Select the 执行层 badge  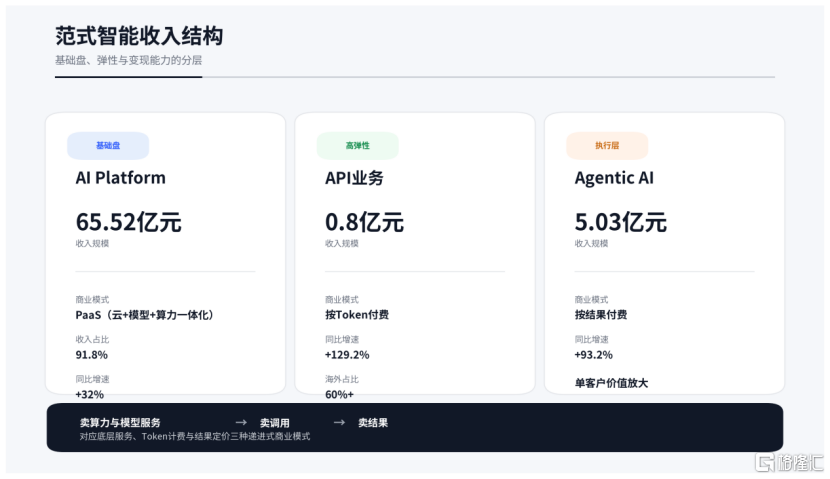tap(607, 146)
